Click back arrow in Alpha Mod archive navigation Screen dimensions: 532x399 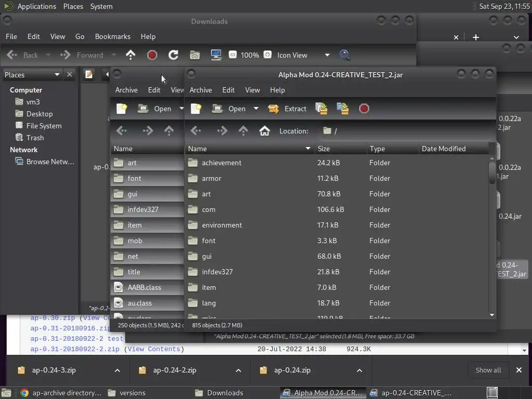click(196, 130)
